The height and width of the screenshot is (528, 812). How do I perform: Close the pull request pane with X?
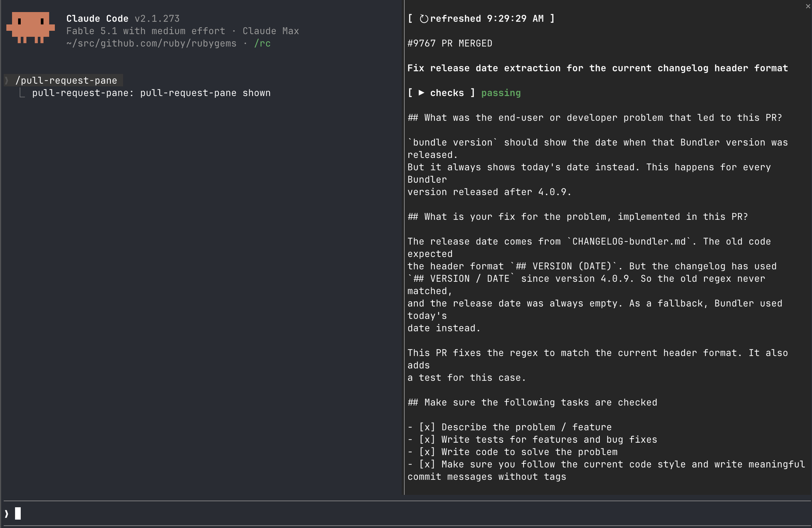pos(808,6)
